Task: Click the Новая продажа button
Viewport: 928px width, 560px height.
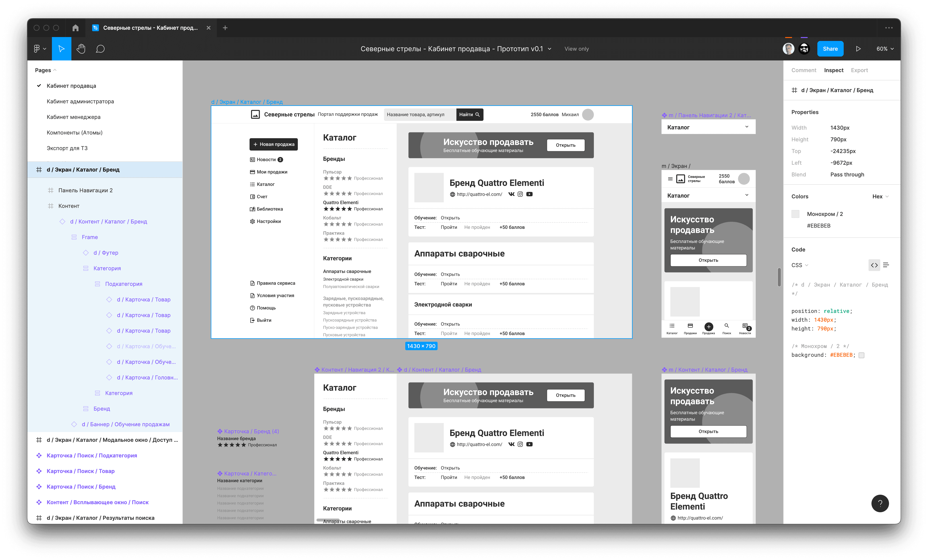Action: tap(273, 144)
